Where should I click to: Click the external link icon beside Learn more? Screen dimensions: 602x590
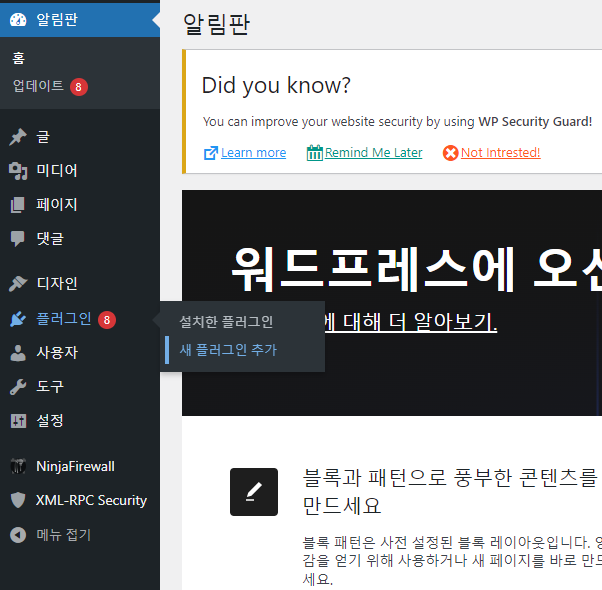pos(211,153)
